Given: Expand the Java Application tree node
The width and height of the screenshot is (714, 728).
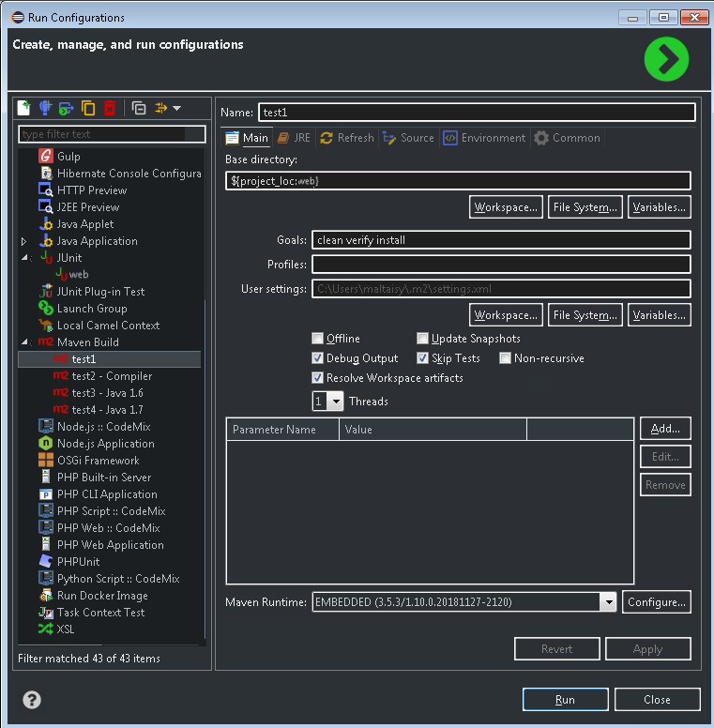Looking at the screenshot, I should [24, 241].
